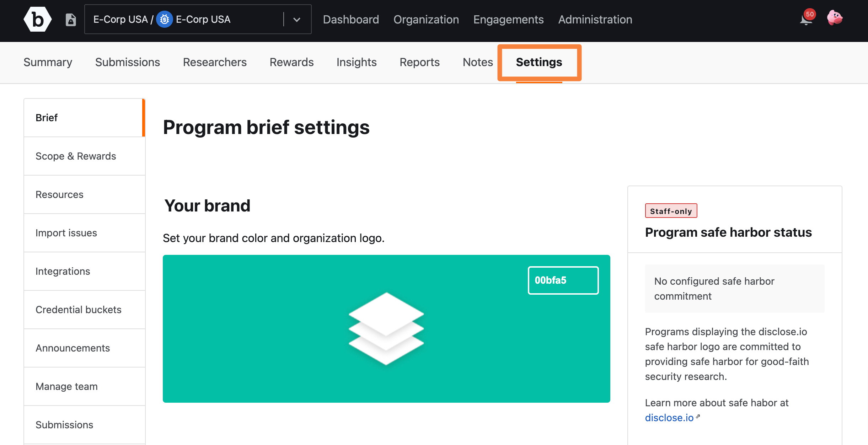Click the locked document icon in header
Image resolution: width=868 pixels, height=445 pixels.
71,20
